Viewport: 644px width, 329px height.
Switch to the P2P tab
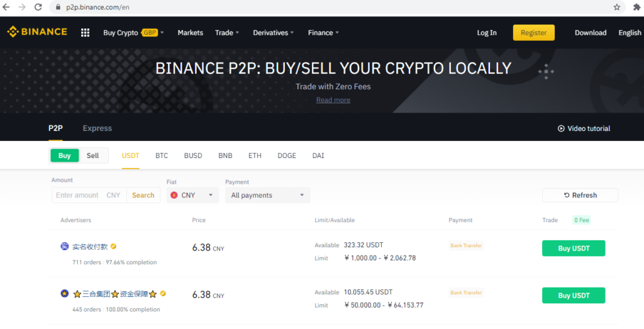click(55, 128)
